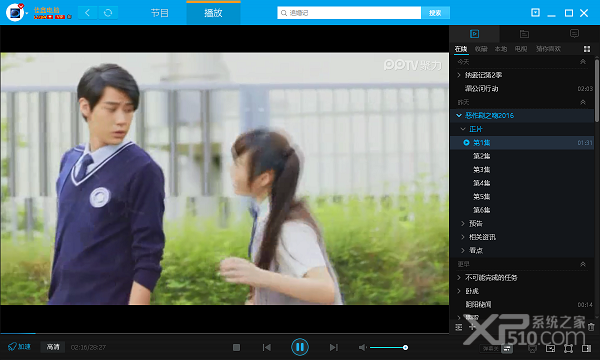Screen dimensions: 600x360
Task: Expand the 相关资讯 group
Action: point(463,237)
